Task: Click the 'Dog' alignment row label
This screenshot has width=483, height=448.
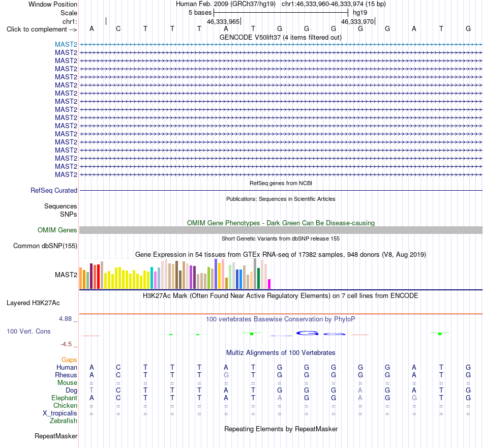Action: tap(71, 391)
